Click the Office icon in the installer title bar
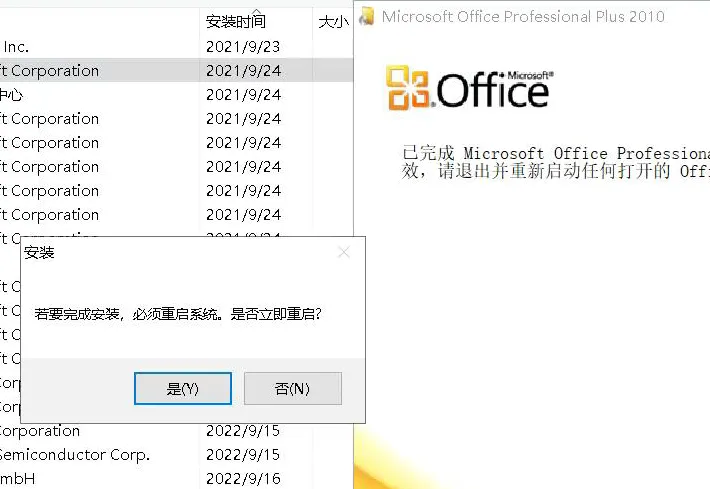Viewport: 710px width, 489px height. (368, 16)
